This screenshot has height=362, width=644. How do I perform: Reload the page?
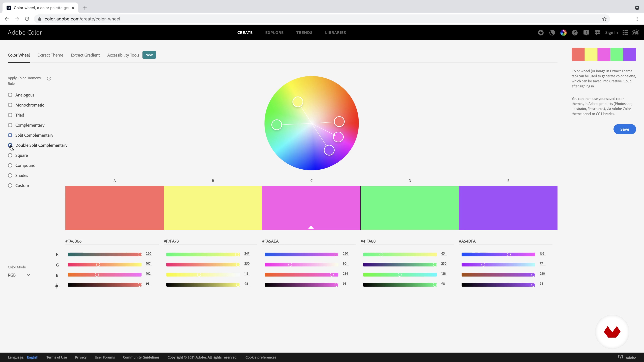click(27, 19)
